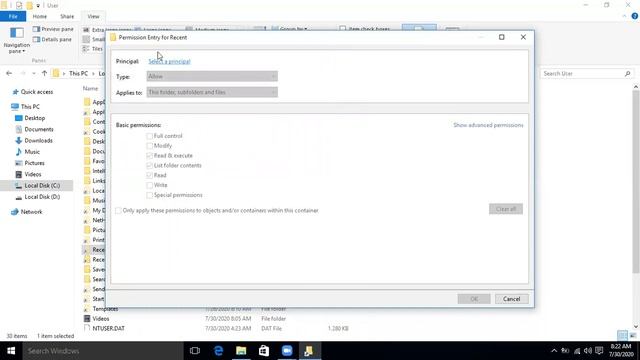The width and height of the screenshot is (640, 360).
Task: Open Downloads in navigation pane
Action: tap(34, 140)
